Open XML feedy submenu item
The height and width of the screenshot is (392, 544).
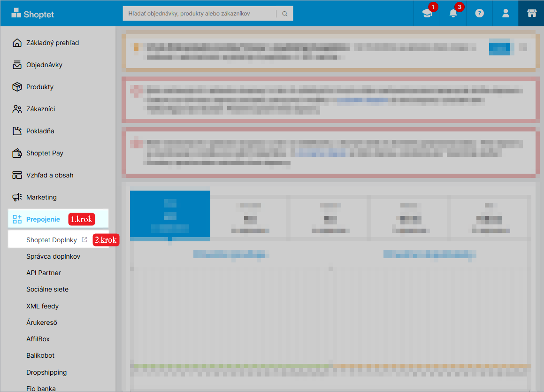coord(42,306)
